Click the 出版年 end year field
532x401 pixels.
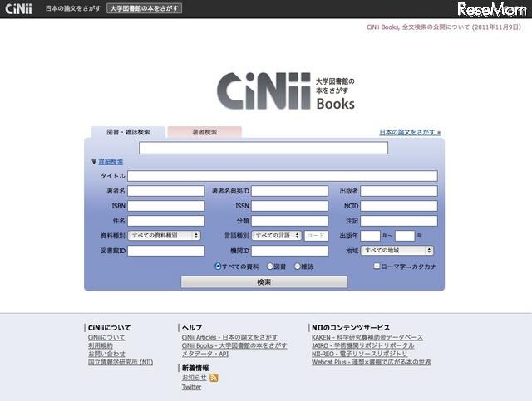pos(405,236)
